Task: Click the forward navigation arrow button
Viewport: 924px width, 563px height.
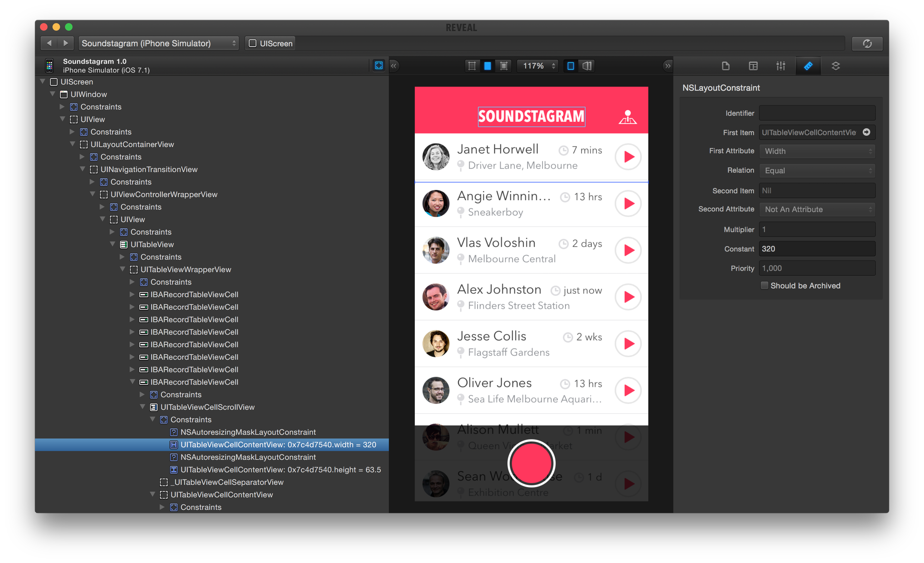Action: click(66, 43)
